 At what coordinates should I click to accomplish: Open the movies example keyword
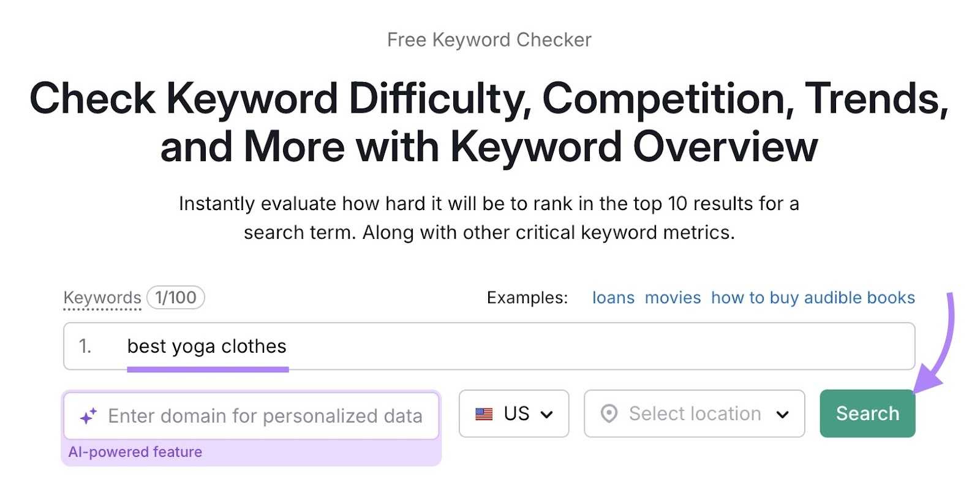pos(672,298)
